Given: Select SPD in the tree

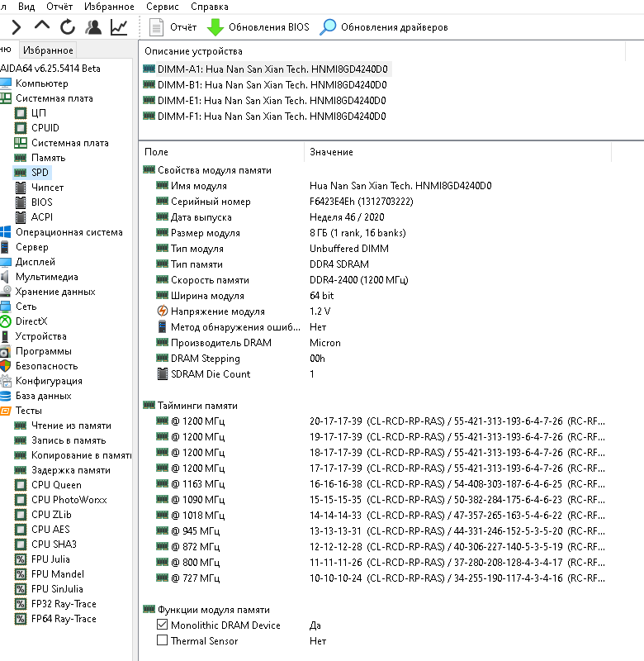Looking at the screenshot, I should point(40,173).
